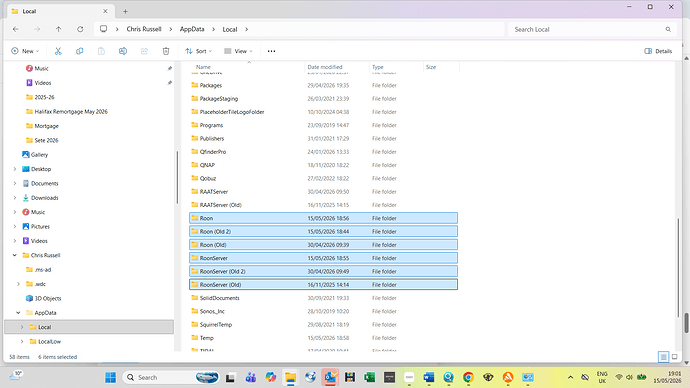Collapse the Chris Russell tree node
This screenshot has width=690, height=388.
point(15,255)
